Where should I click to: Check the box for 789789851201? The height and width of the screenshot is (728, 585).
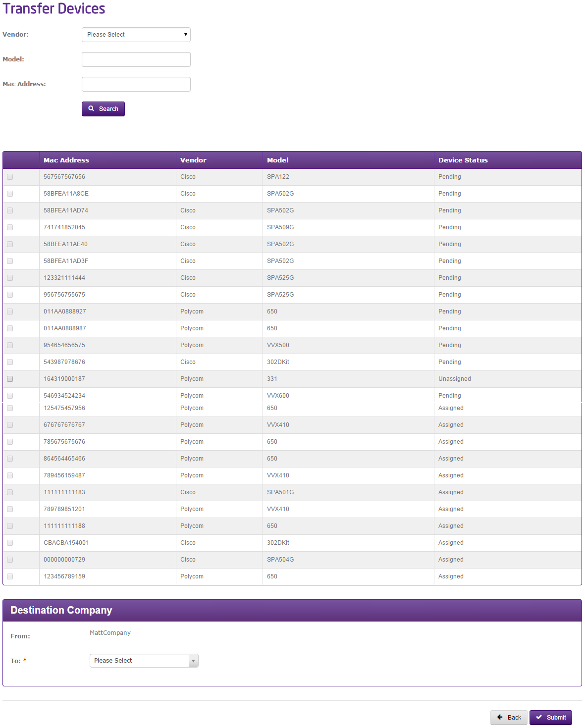point(10,509)
